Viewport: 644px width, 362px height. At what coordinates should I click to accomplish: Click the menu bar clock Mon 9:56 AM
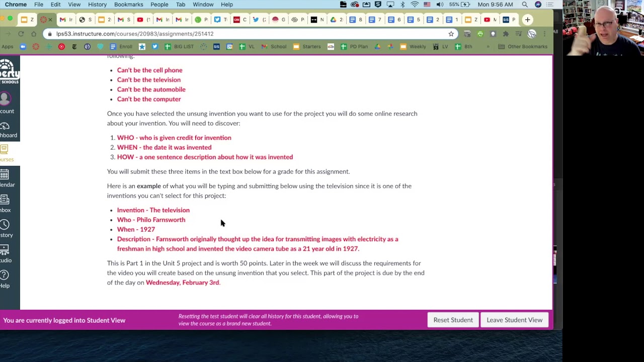click(495, 5)
